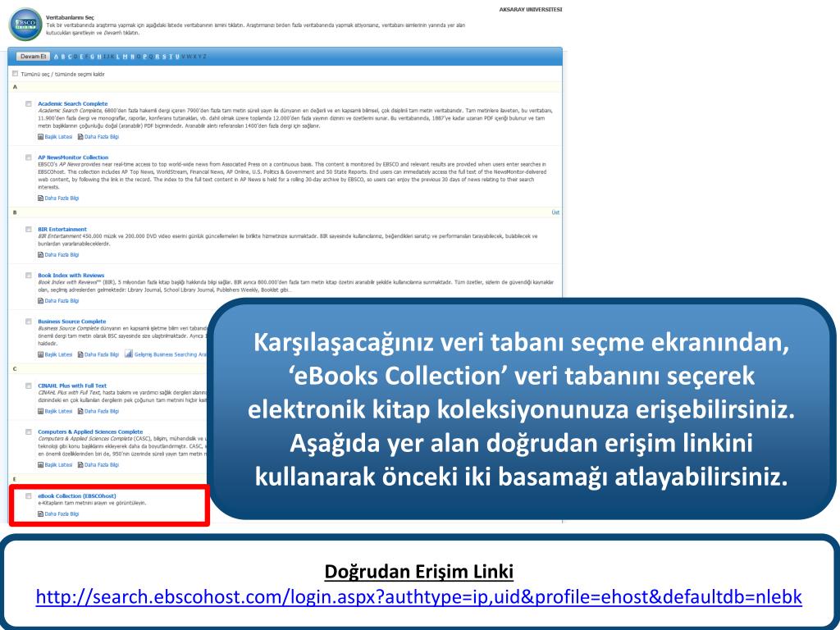Jump to letter S in alphabet bar
840x630 pixels.
click(x=164, y=57)
